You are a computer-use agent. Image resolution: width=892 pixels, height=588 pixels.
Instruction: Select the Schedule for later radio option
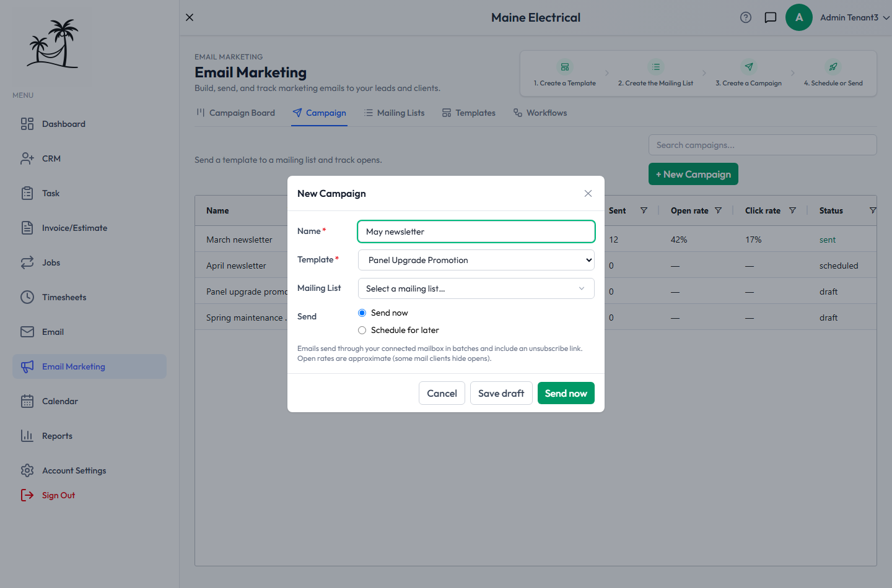[362, 330]
